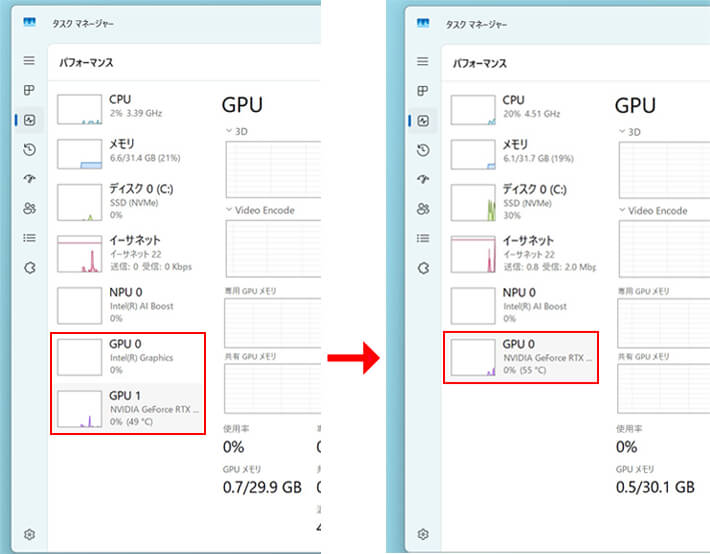Open Users icon in left Task Manager
The image size is (710, 554).
(29, 208)
